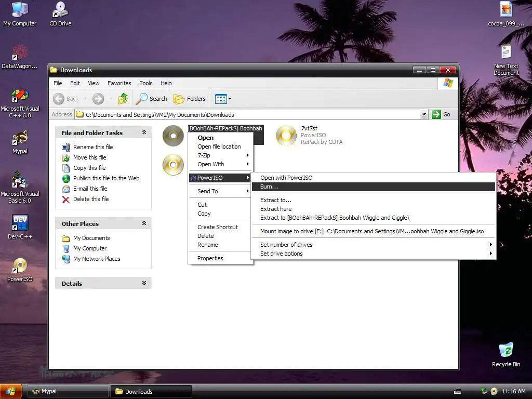Choose Extract to... option
The image size is (532, 399).
[373, 200]
